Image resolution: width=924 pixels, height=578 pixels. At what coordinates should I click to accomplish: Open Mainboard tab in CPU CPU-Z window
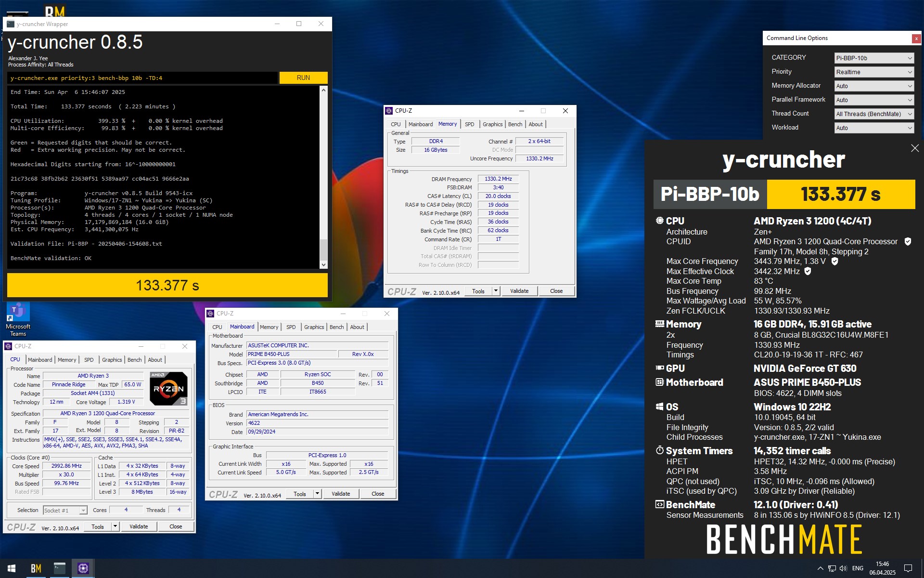pyautogui.click(x=40, y=360)
